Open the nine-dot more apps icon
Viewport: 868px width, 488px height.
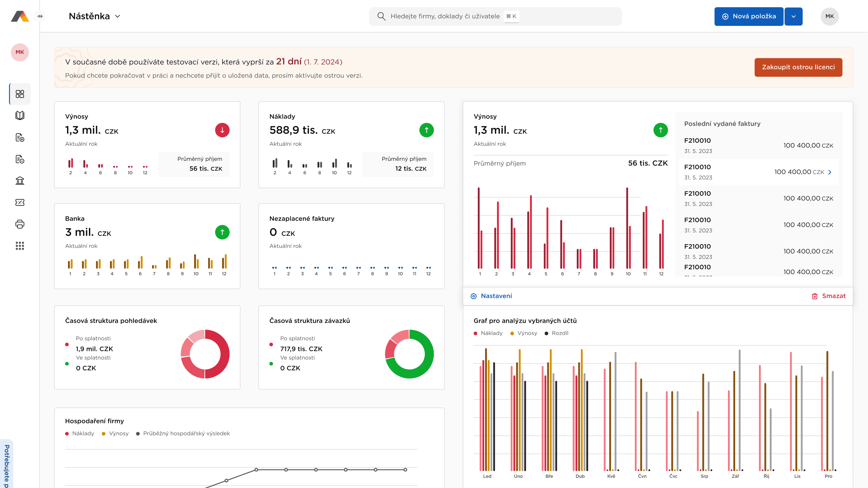[20, 246]
